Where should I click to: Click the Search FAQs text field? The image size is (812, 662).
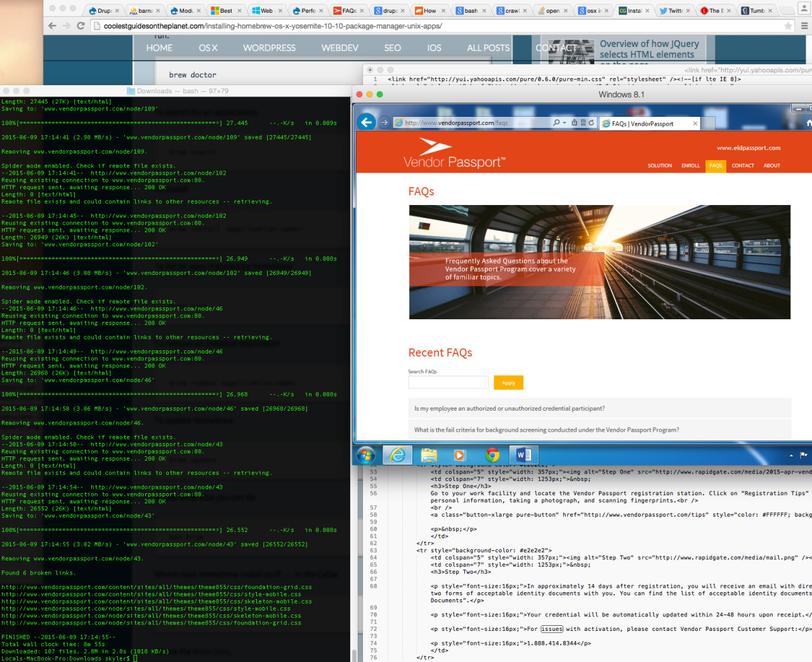[448, 382]
